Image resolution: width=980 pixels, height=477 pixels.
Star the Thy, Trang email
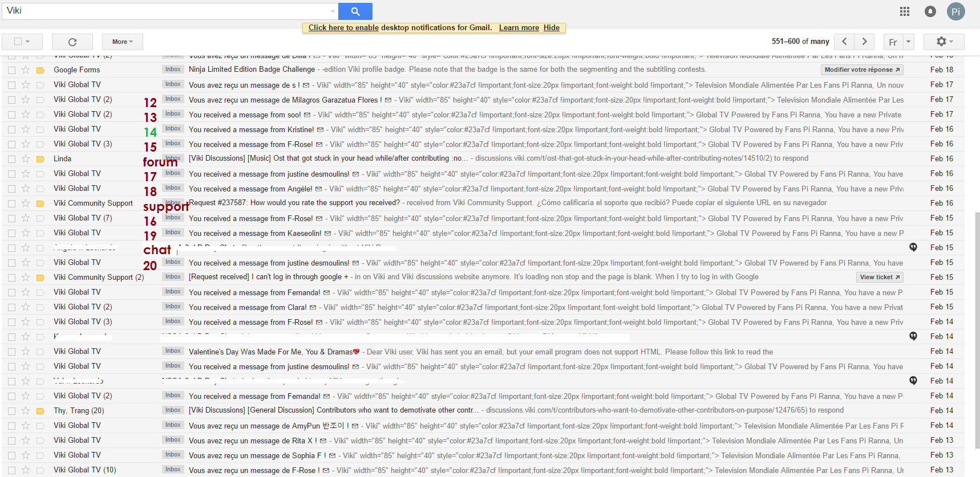pyautogui.click(x=26, y=410)
